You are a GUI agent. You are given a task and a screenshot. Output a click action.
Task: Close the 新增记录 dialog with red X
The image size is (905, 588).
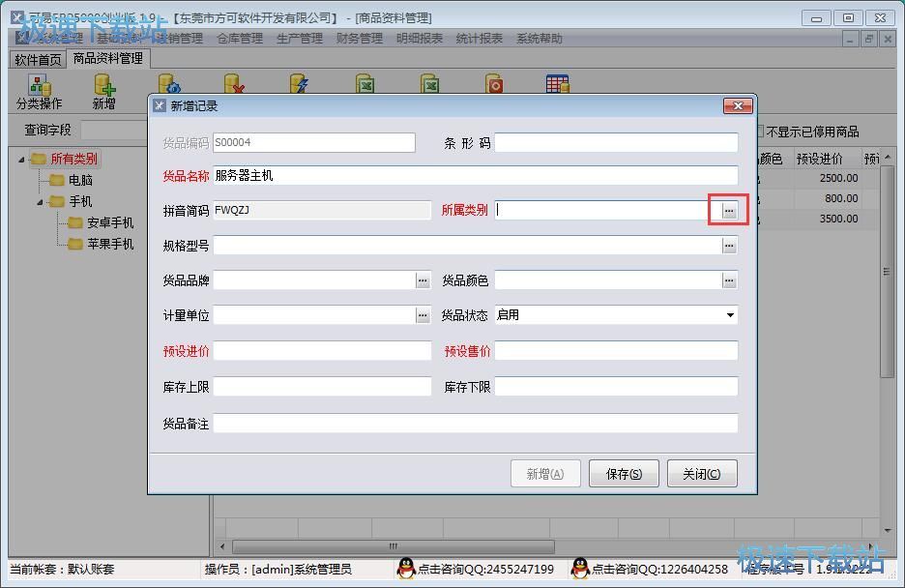point(738,105)
